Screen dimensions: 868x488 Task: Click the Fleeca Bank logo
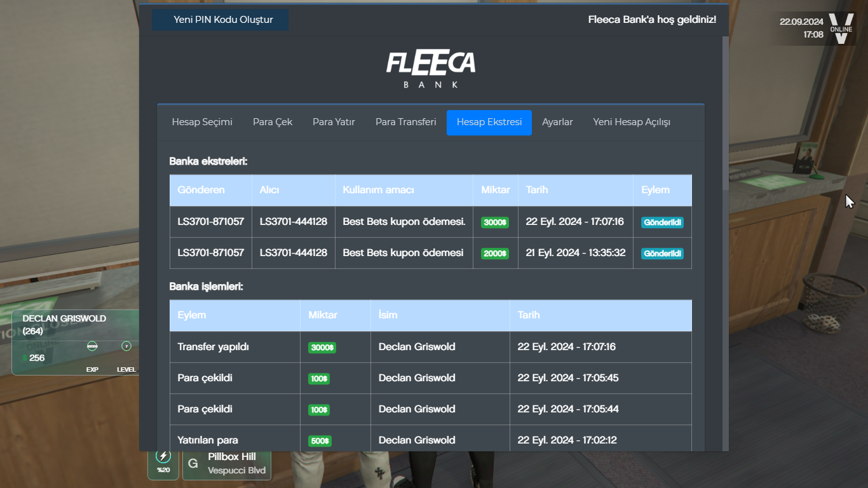[x=431, y=69]
